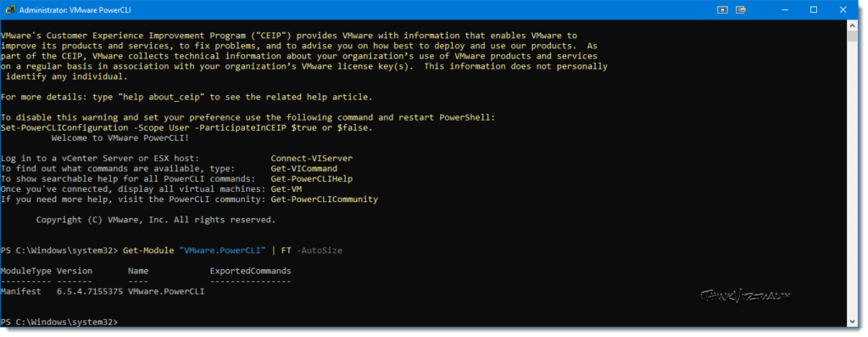Minimize the VMware PowerCLI window
Screen dimensions: 868x337
pos(783,10)
